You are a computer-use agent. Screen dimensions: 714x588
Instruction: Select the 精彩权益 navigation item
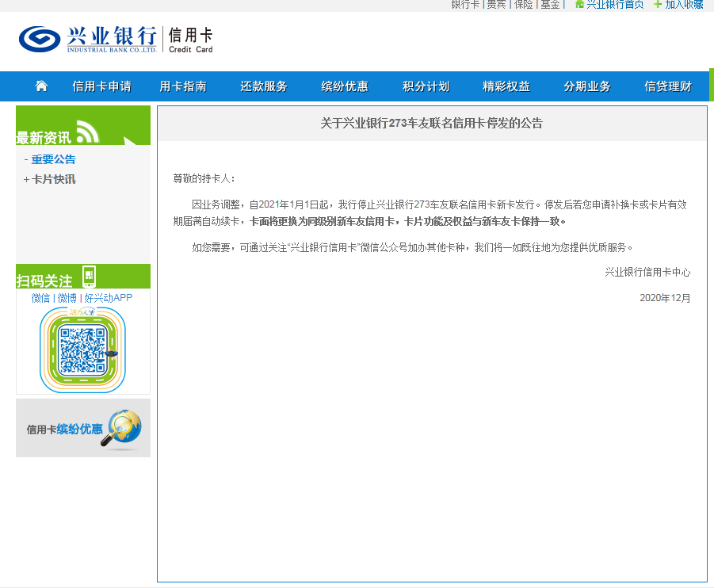(506, 86)
